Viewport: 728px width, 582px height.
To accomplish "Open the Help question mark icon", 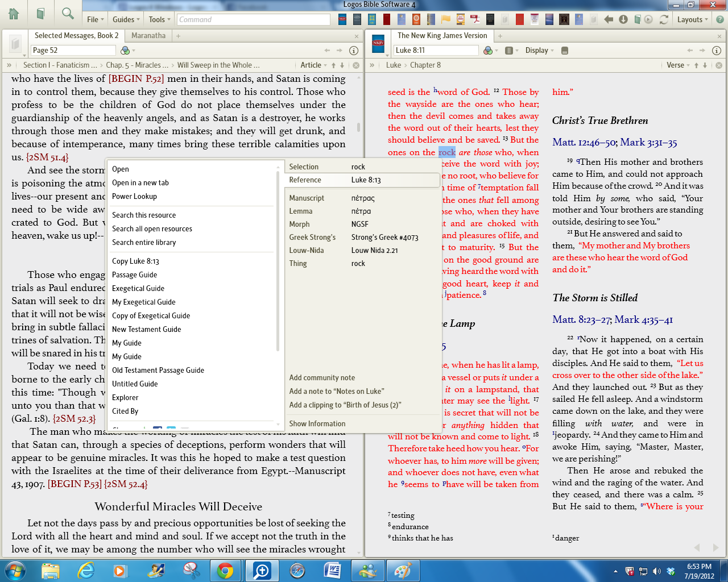I will (719, 19).
